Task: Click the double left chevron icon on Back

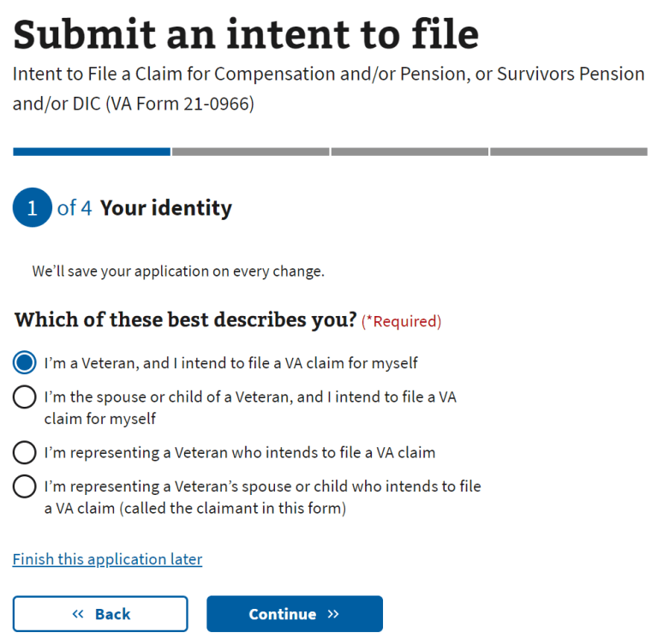Action: point(78,614)
